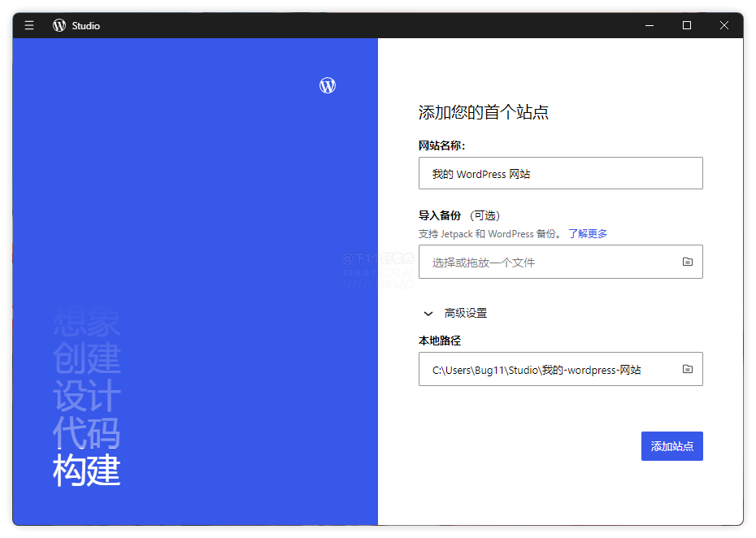Click the white WordPress logo on blue panel
The height and width of the screenshot is (538, 756).
tap(328, 85)
